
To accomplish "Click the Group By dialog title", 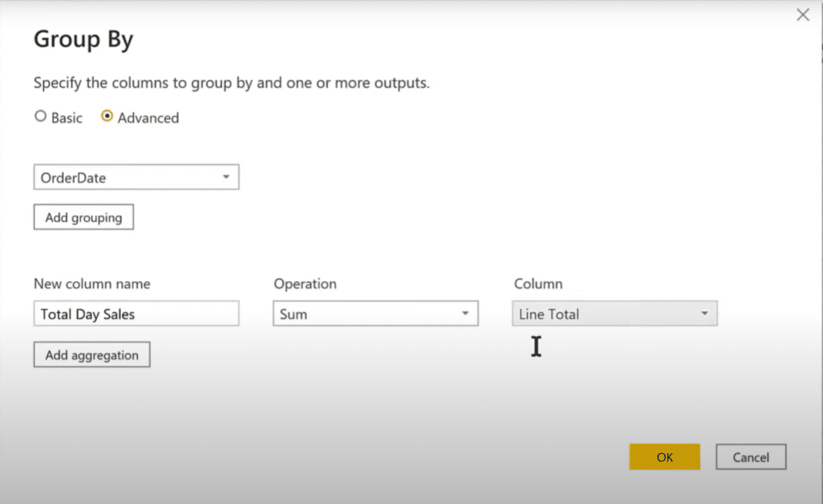I will pos(83,39).
